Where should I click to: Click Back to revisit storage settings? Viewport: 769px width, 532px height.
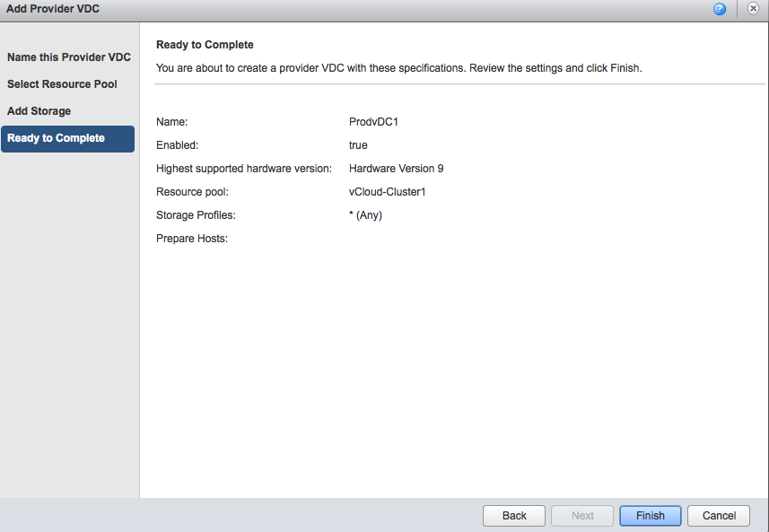[x=513, y=515]
